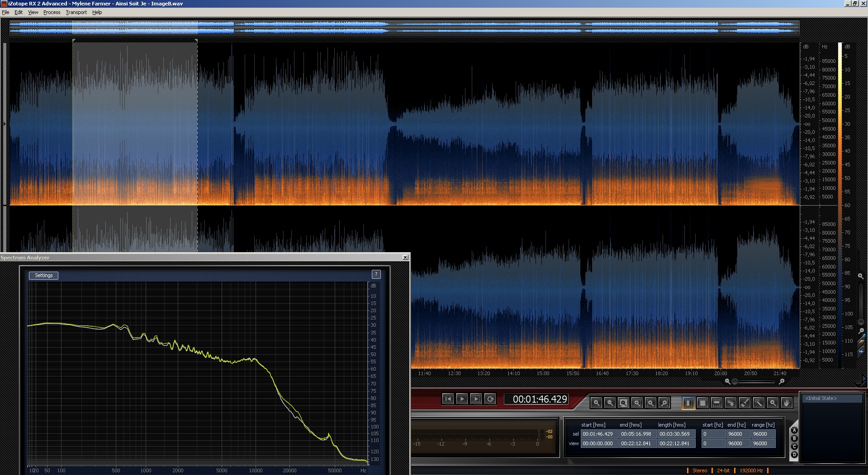Click the fifth zoom toolbar icon
The height and width of the screenshot is (475, 868).
(x=650, y=402)
